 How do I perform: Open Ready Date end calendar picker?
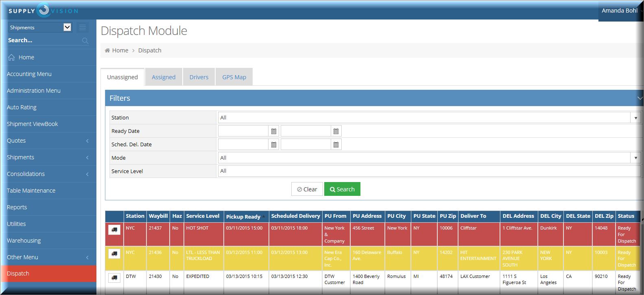(x=336, y=131)
